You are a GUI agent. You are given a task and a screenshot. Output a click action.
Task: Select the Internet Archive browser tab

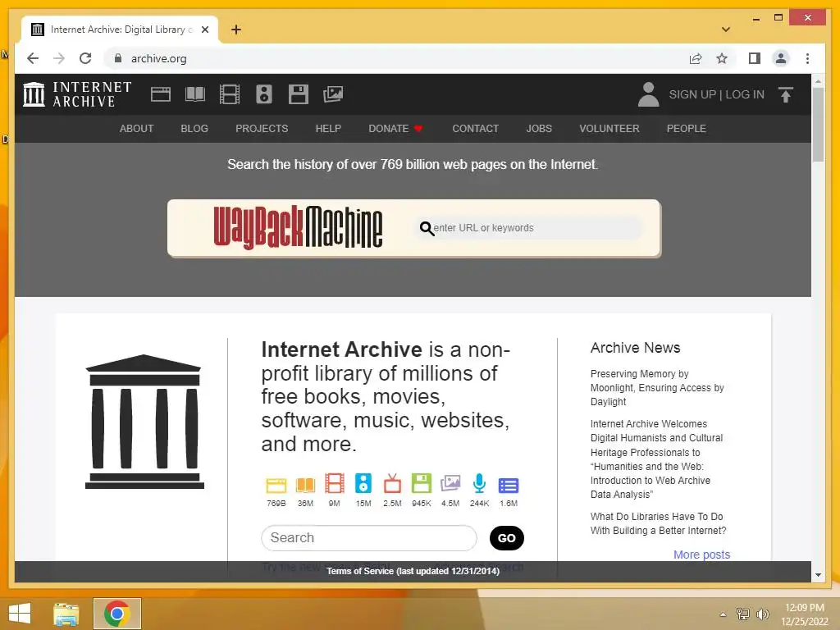[x=120, y=30]
